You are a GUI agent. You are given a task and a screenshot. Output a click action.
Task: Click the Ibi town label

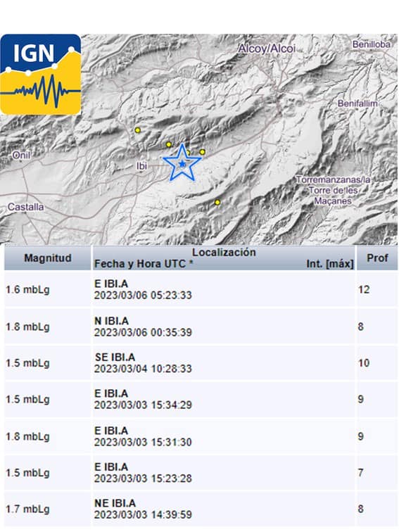pos(141,165)
